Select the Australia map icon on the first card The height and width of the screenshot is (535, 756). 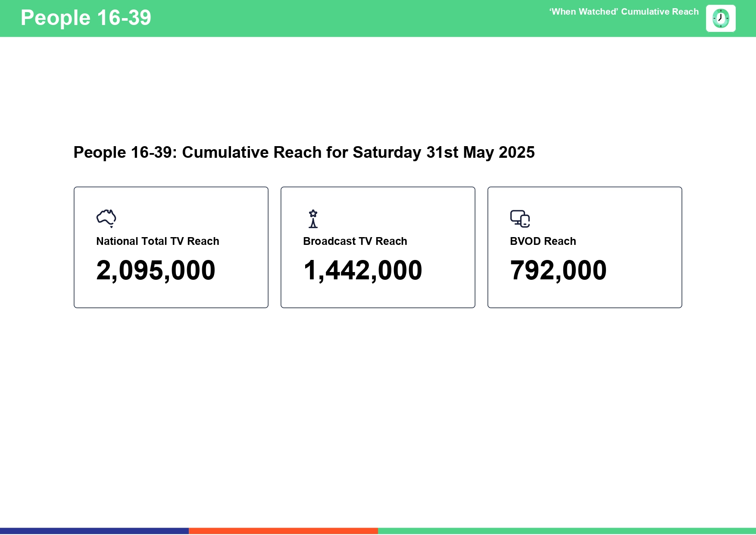pos(106,218)
